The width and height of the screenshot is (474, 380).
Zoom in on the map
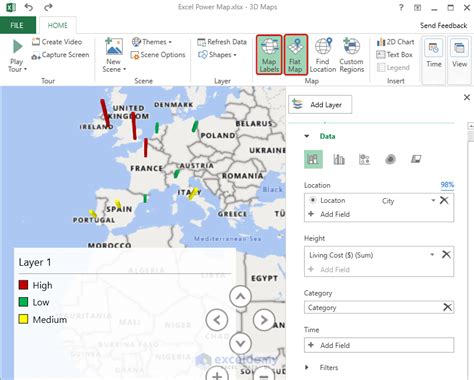[x=217, y=374]
